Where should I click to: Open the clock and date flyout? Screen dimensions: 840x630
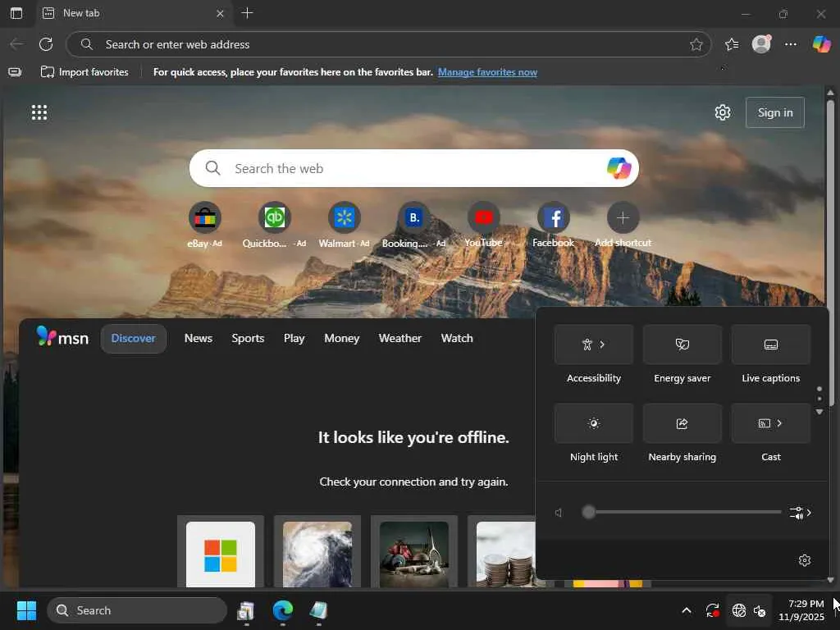(x=801, y=610)
